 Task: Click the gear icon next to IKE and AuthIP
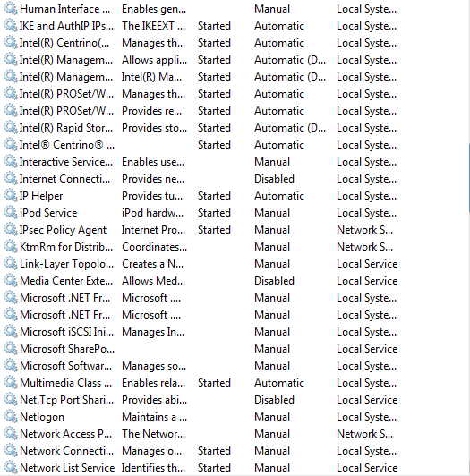pyautogui.click(x=11, y=25)
